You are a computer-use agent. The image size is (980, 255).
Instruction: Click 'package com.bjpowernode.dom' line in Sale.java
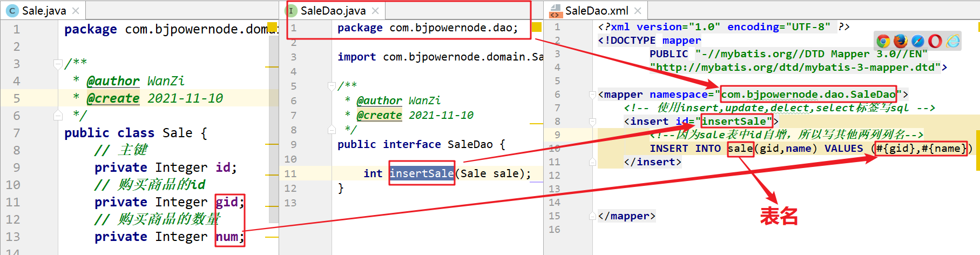(170, 29)
